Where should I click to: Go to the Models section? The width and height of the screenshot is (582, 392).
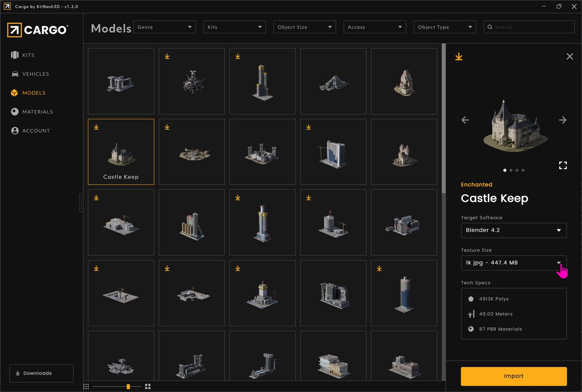pyautogui.click(x=28, y=93)
